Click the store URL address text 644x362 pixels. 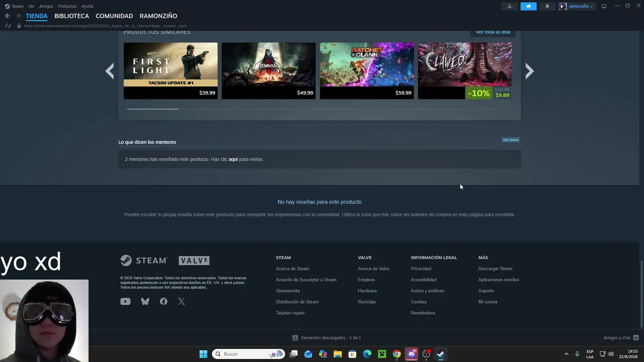105,26
